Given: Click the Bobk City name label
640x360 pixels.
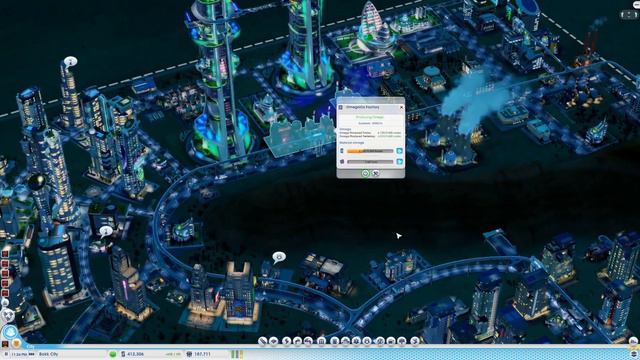Looking at the screenshot, I should coord(49,354).
